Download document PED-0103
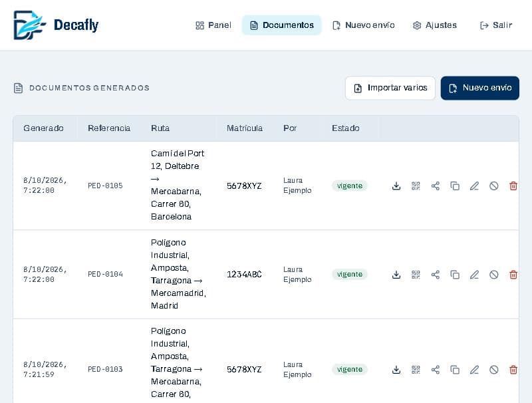 396,370
